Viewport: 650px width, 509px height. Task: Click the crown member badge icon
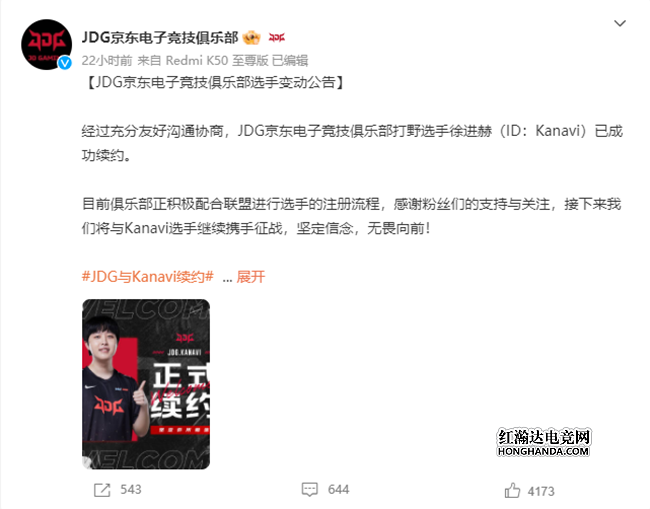point(251,38)
